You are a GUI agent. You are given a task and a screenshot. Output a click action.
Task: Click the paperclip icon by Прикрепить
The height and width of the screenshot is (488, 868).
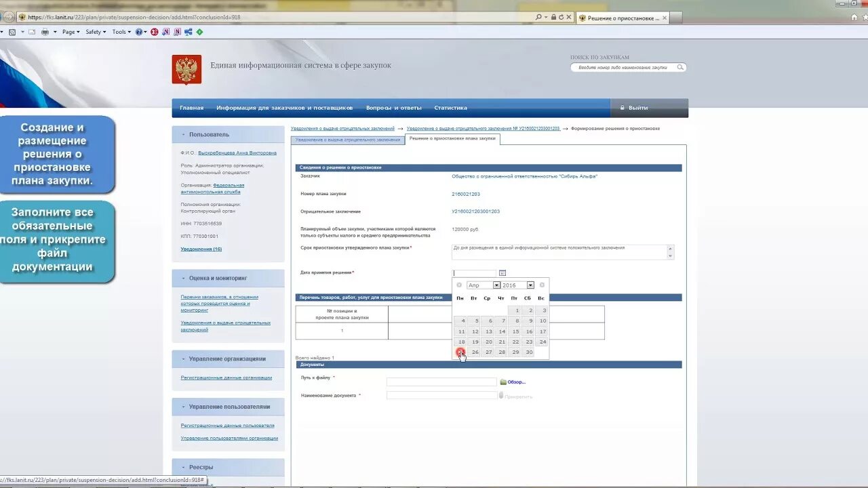click(501, 395)
